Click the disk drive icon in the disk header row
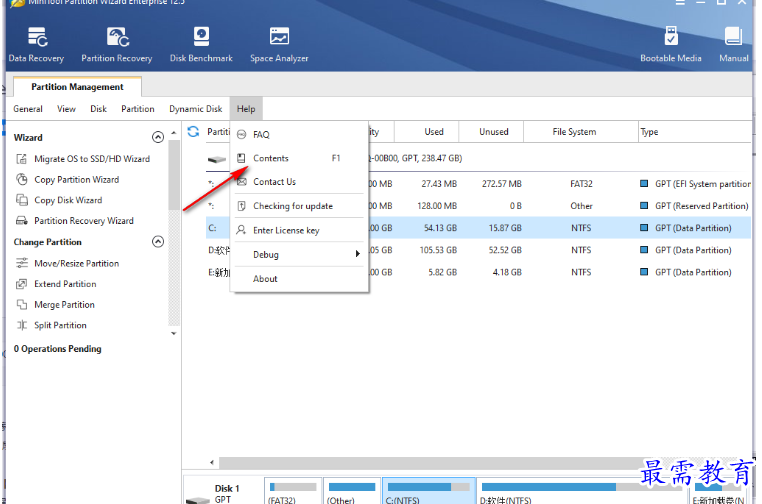 tap(217, 159)
